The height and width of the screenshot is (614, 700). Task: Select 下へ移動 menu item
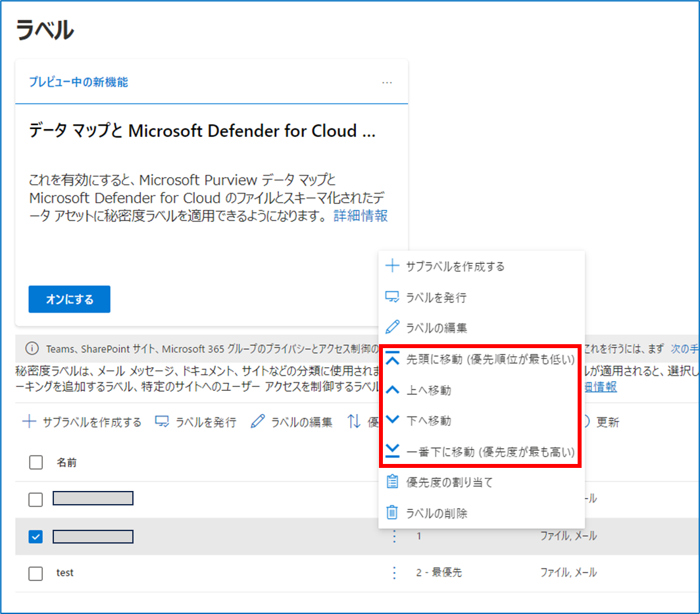click(x=482, y=421)
